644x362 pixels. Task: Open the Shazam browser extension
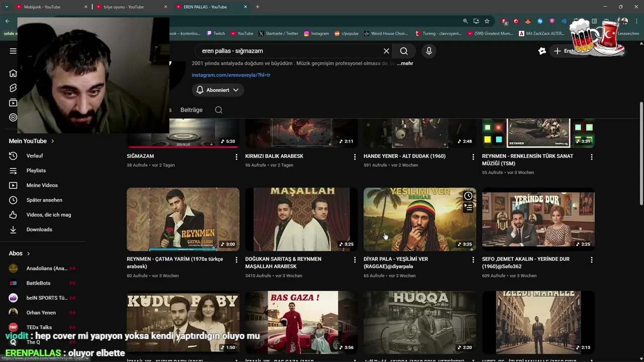tap(540, 21)
